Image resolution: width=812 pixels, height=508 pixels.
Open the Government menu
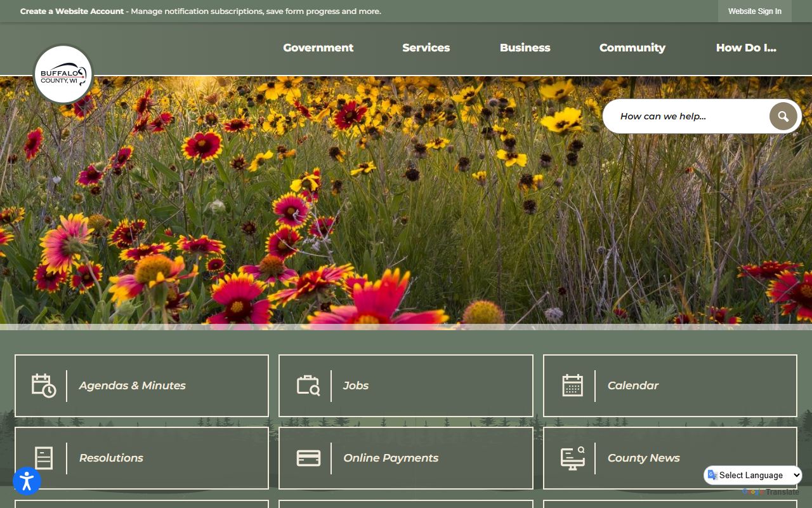[x=318, y=48]
